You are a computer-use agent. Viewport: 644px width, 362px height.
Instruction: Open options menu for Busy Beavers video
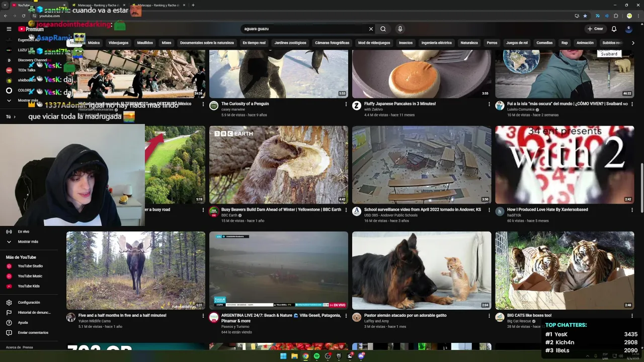click(x=346, y=210)
